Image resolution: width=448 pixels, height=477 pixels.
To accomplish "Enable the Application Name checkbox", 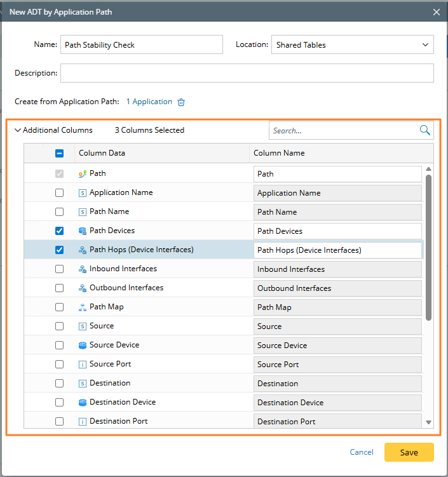I will [60, 192].
